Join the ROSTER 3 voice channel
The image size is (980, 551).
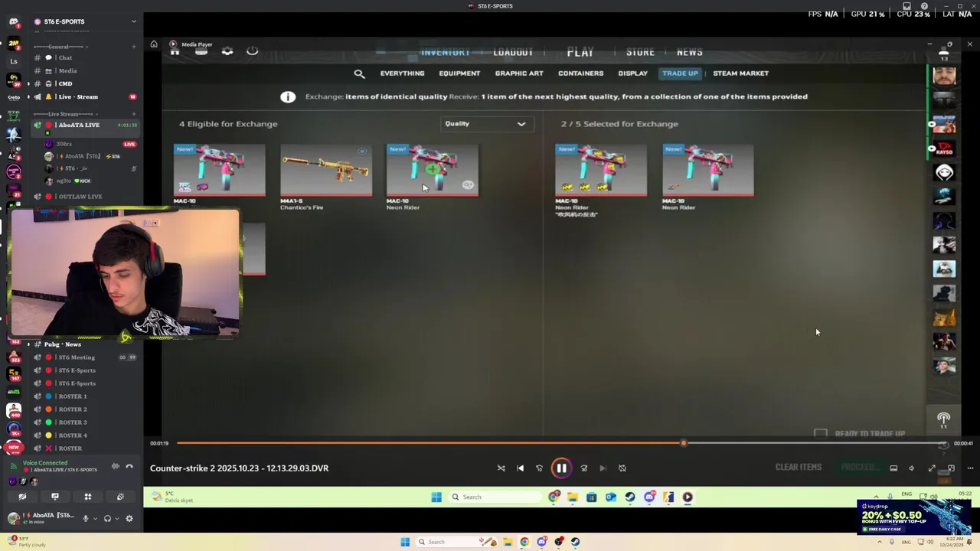73,422
